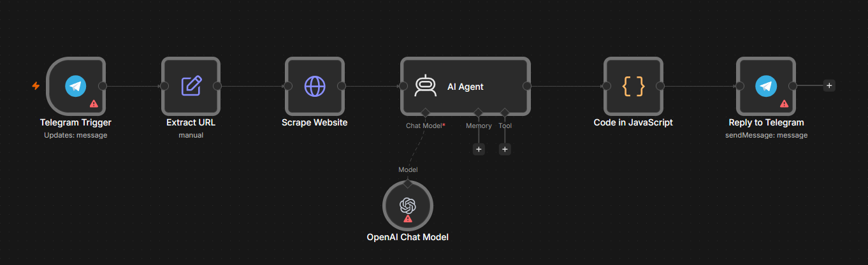Click the 'Tool' connector label
Viewport: 868px width, 265px height.
505,125
